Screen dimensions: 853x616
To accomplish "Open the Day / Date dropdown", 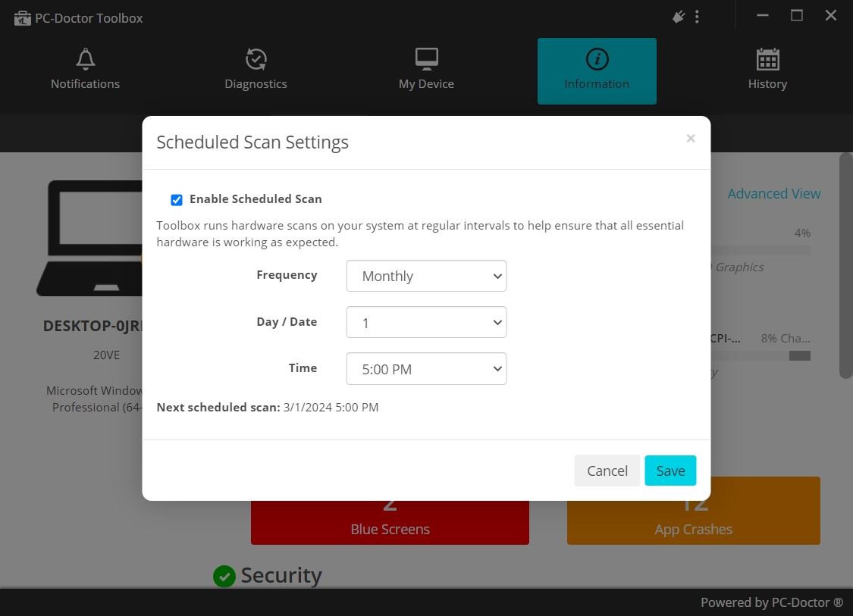I will (426, 322).
